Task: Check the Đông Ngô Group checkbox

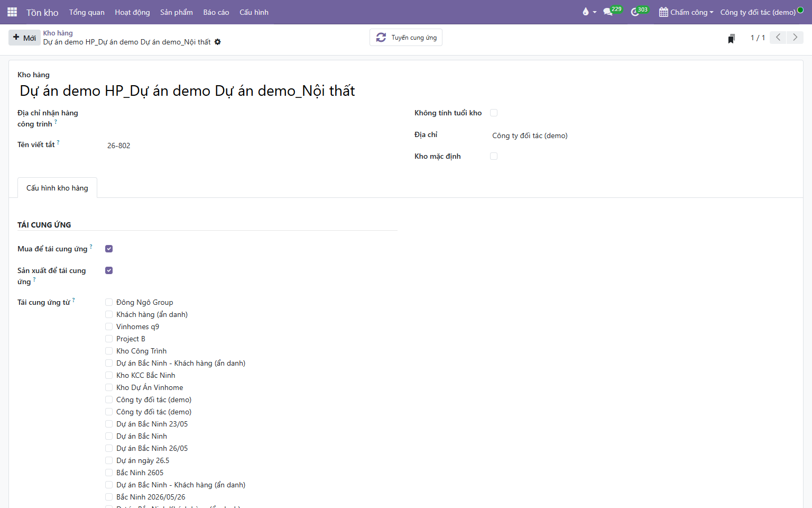Action: click(x=109, y=302)
